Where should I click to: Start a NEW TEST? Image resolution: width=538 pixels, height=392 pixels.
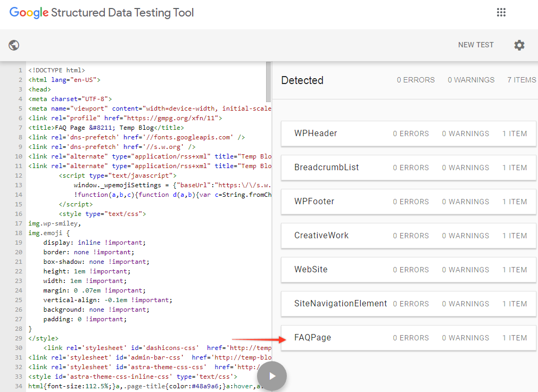(476, 45)
